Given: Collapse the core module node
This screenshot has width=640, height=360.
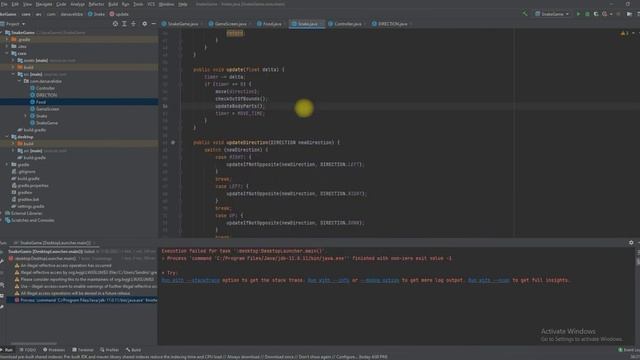Looking at the screenshot, I should point(7,53).
